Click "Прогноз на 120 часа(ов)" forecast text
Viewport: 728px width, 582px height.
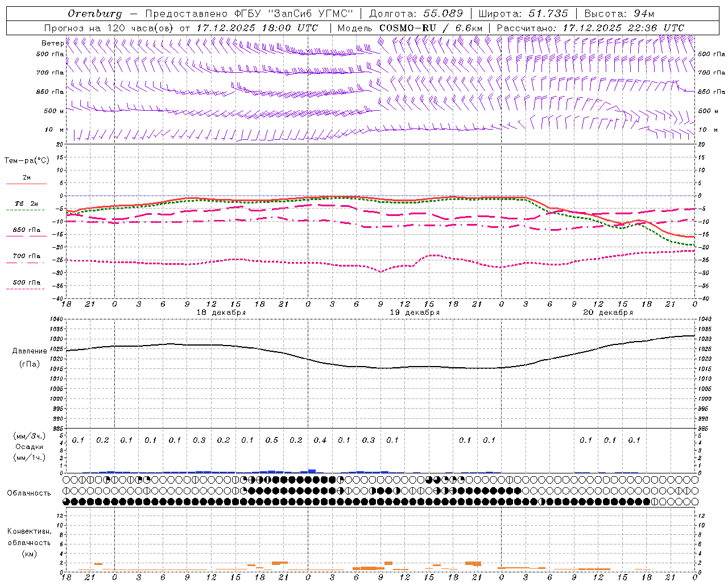[x=109, y=28]
